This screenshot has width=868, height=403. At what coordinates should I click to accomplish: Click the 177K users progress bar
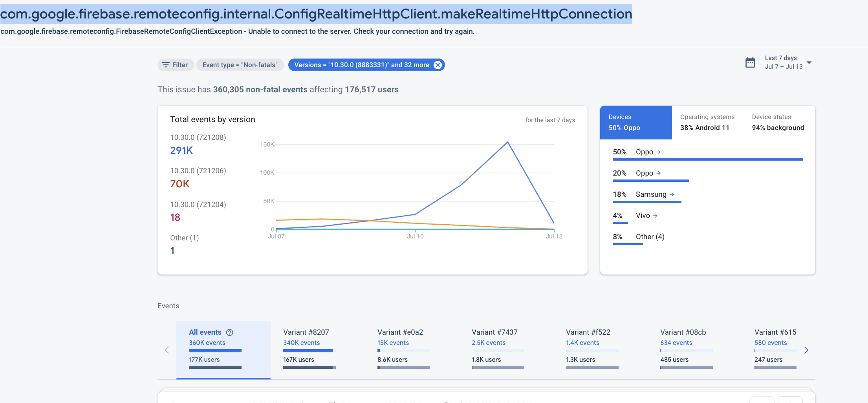215,367
